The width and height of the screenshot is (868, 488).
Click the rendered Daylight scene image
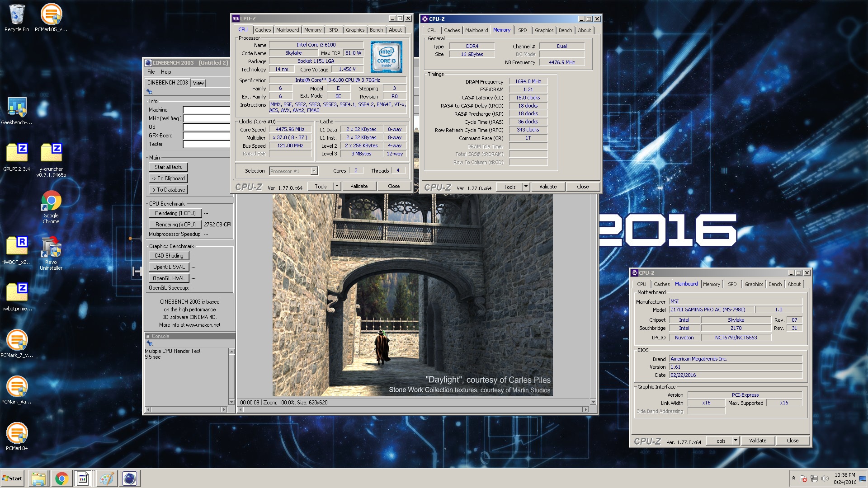click(412, 295)
